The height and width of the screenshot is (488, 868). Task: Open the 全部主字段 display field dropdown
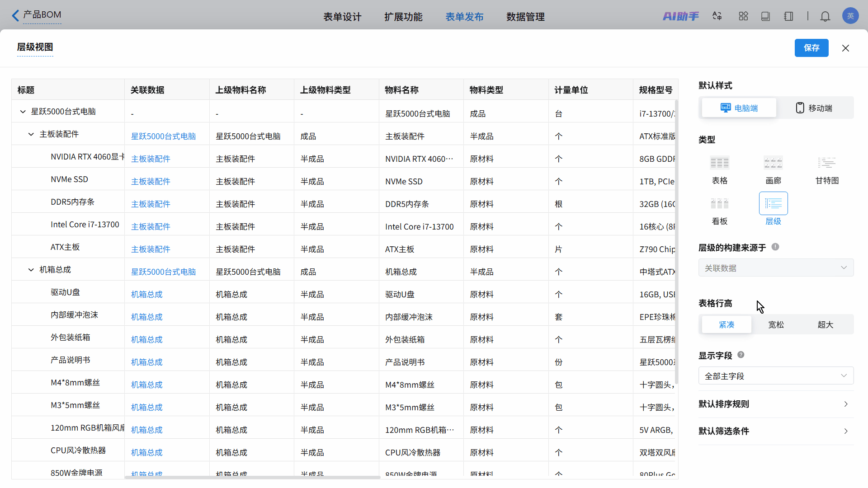[x=776, y=376]
